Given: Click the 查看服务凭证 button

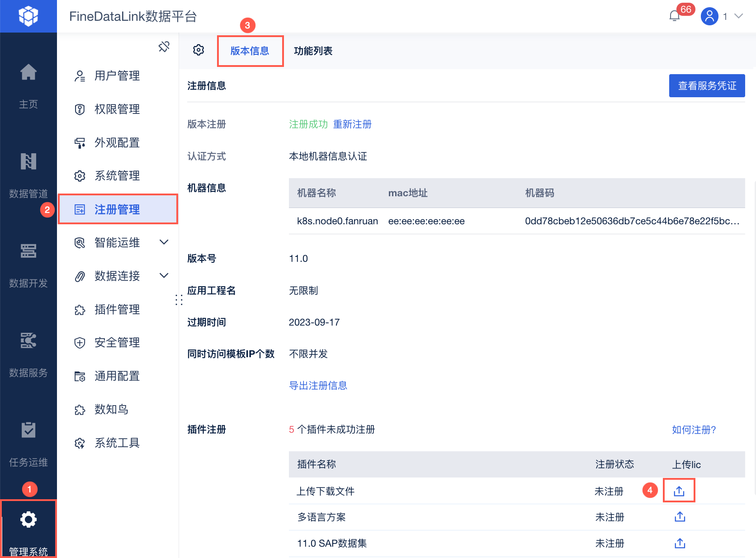Looking at the screenshot, I should [x=707, y=85].
